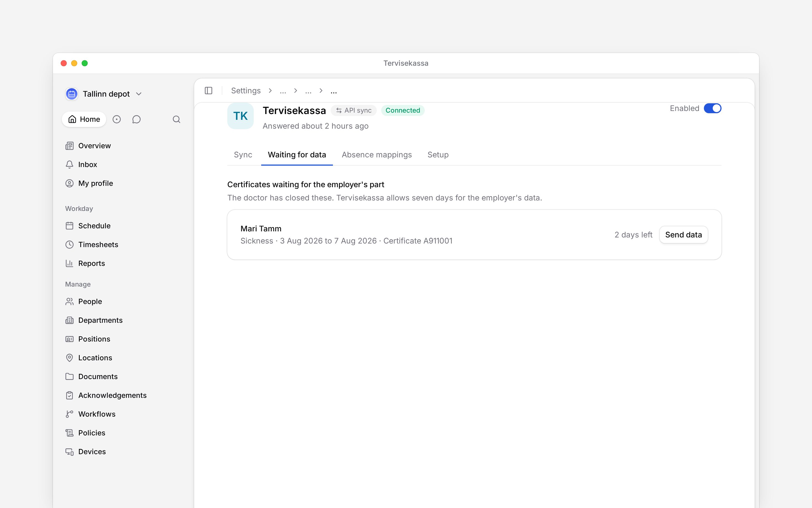The height and width of the screenshot is (508, 812).
Task: Expand the Tallinn depot workspace switcher
Action: click(x=104, y=94)
